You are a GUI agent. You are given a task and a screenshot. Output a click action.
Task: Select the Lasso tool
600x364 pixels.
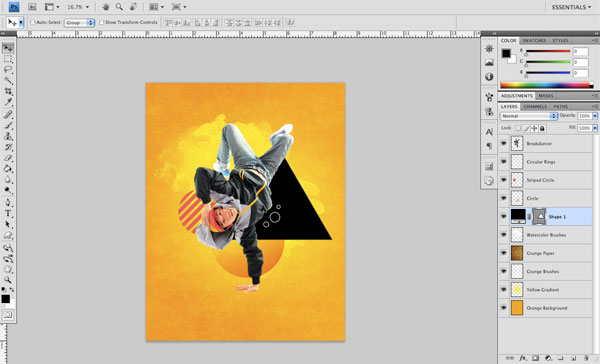8,70
